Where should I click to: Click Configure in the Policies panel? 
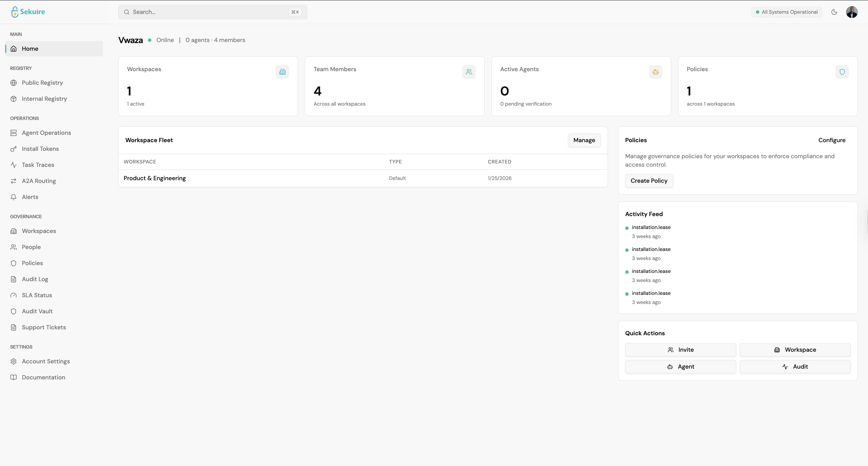pyautogui.click(x=832, y=140)
